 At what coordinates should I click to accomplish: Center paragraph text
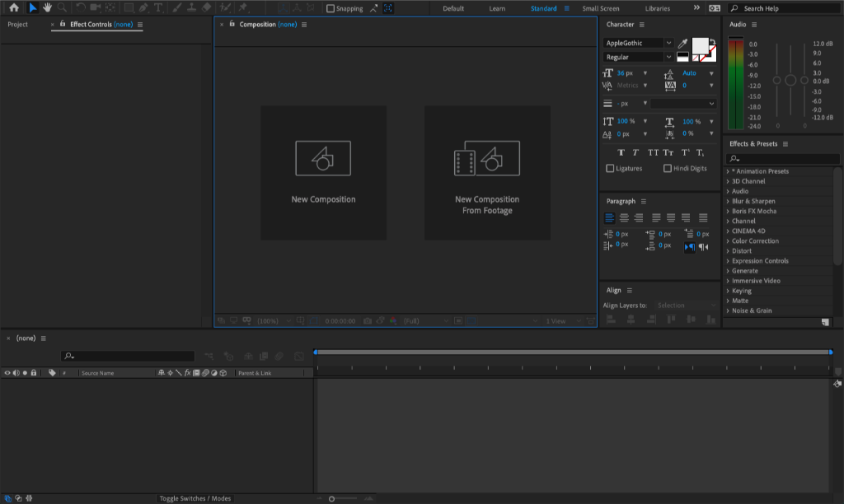point(624,218)
